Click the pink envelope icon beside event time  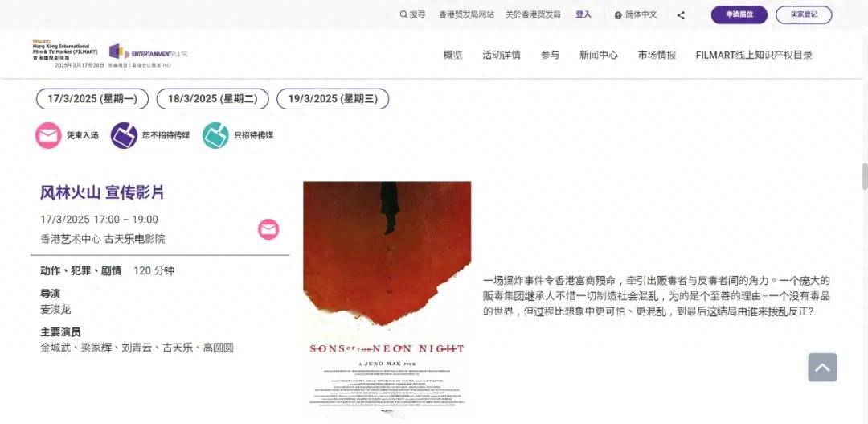point(268,229)
